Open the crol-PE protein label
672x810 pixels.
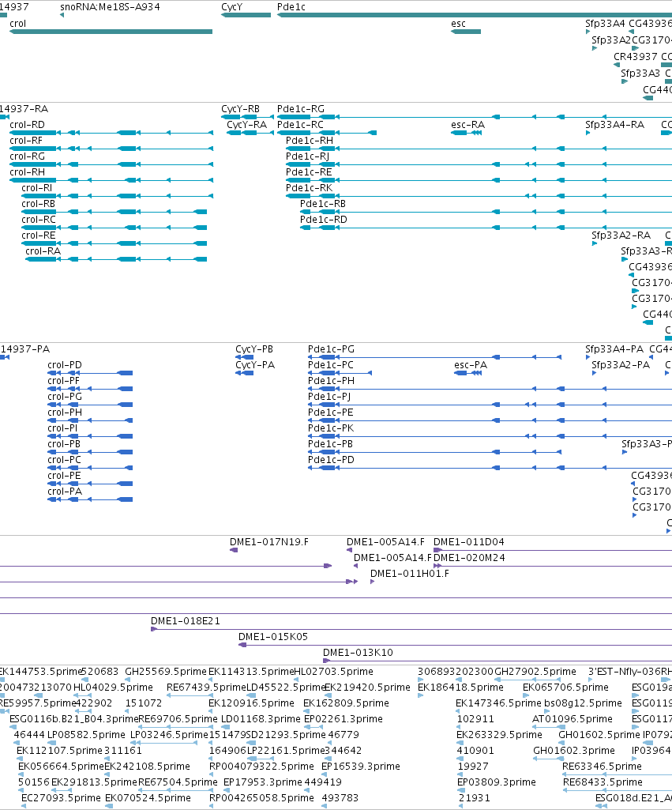[x=65, y=476]
